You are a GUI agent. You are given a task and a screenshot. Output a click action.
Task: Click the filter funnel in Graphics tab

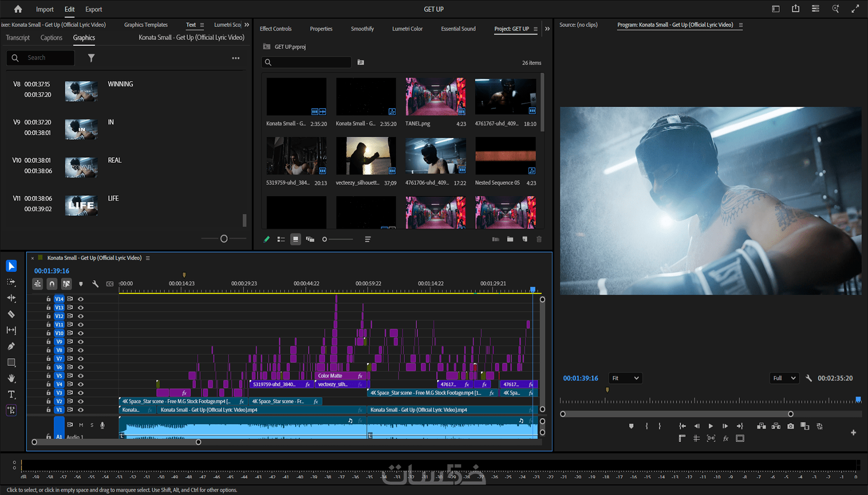[x=91, y=58]
